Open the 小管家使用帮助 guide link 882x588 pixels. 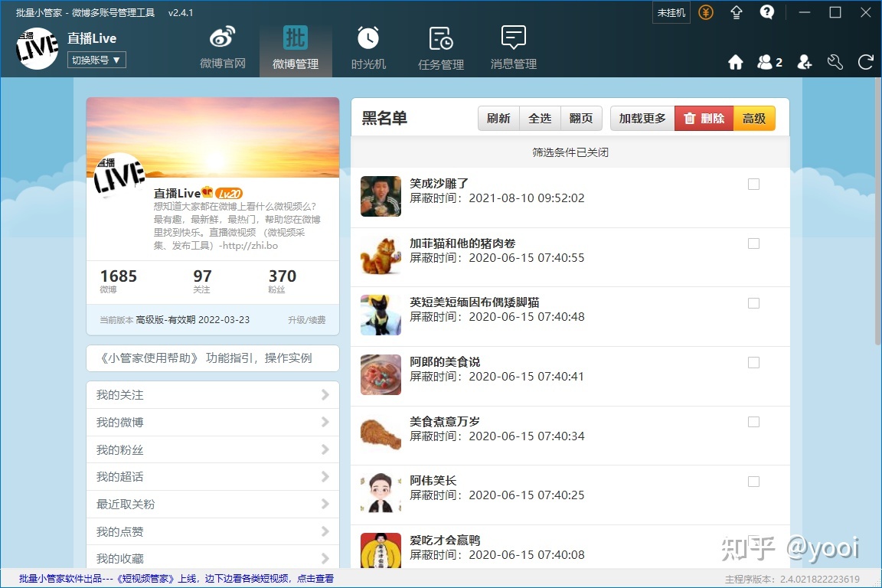[x=213, y=358]
